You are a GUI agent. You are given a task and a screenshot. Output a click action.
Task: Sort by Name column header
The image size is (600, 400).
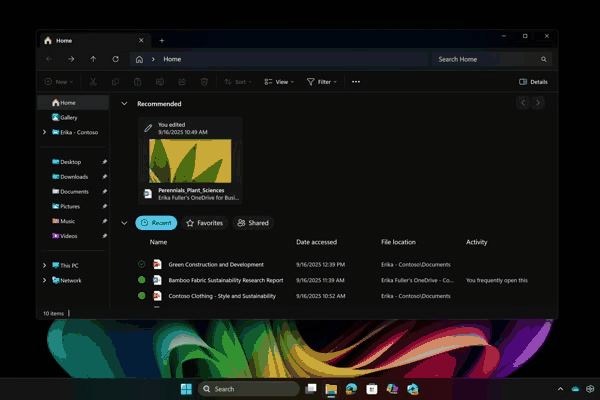click(x=158, y=242)
